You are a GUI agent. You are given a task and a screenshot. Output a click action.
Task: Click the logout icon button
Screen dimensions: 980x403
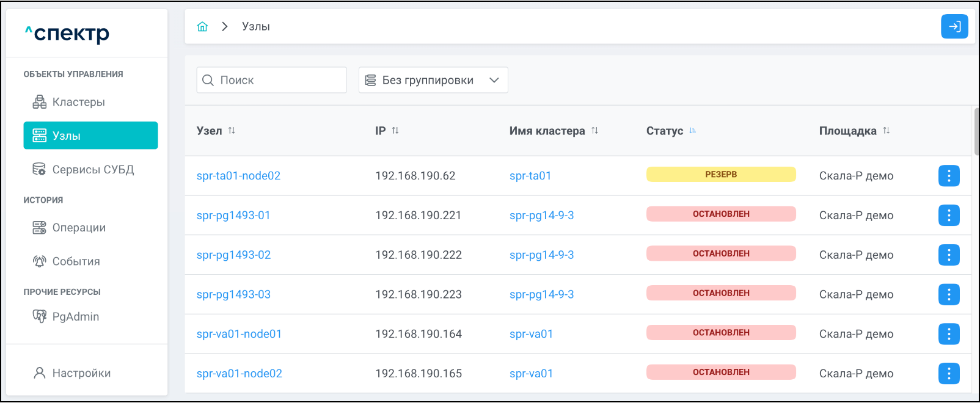tap(954, 27)
